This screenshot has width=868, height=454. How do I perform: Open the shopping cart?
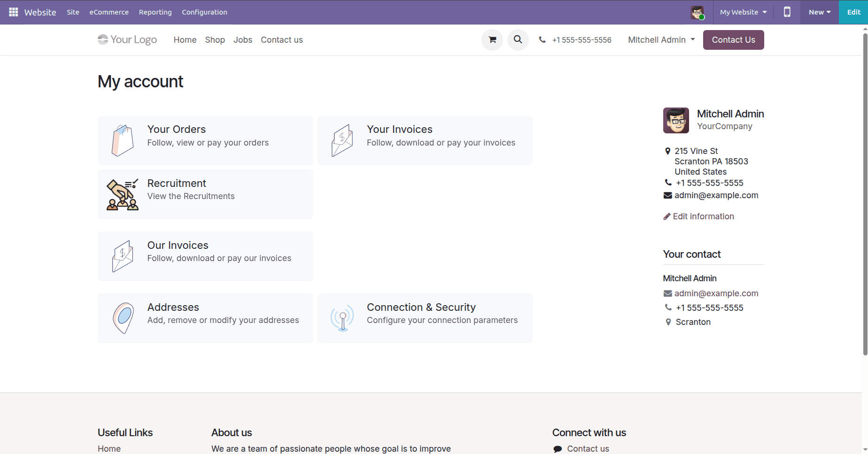tap(492, 39)
